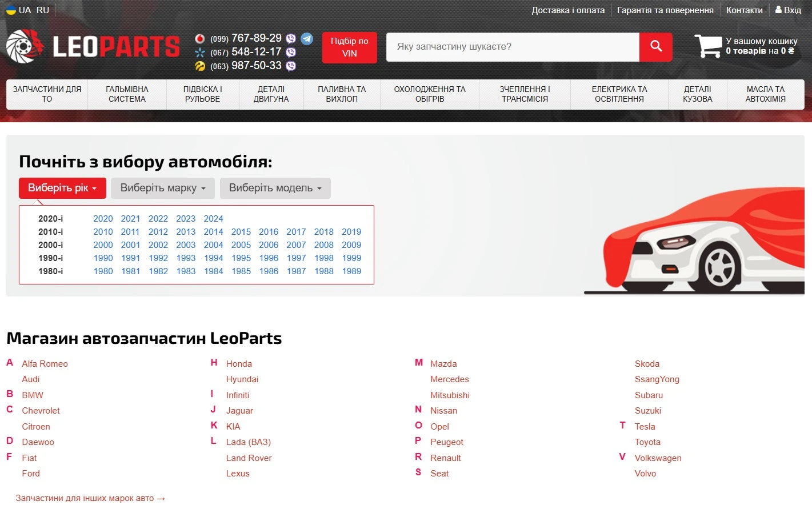Choose year 2020
This screenshot has width=812, height=509.
[x=103, y=219]
